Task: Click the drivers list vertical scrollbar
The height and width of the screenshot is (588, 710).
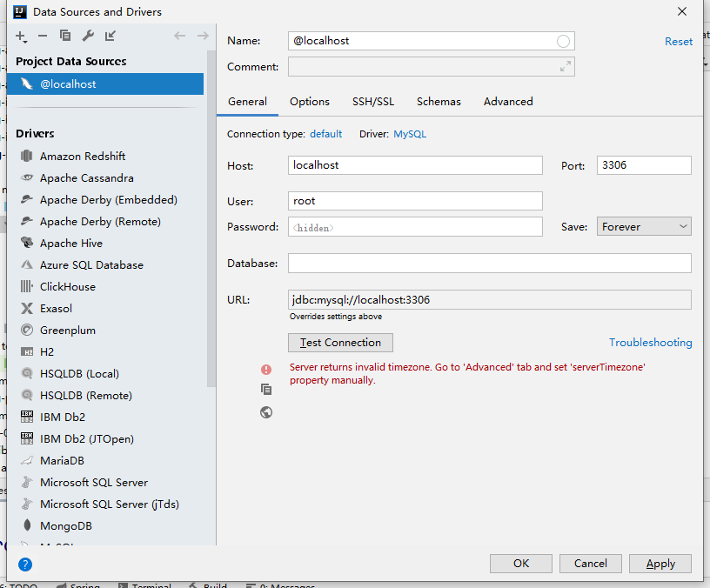Action: coord(211,219)
